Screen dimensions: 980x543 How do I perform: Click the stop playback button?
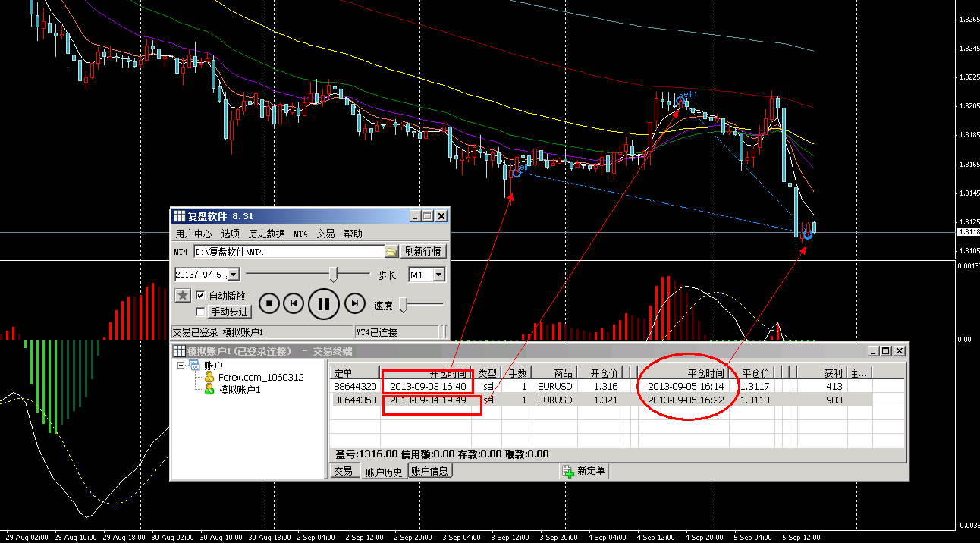point(269,304)
